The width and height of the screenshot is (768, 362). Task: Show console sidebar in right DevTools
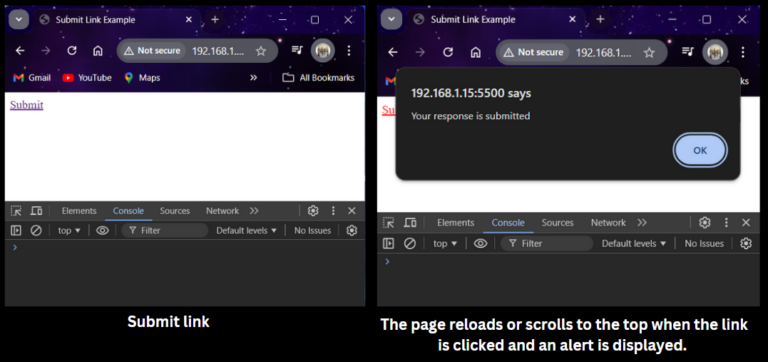pyautogui.click(x=388, y=243)
